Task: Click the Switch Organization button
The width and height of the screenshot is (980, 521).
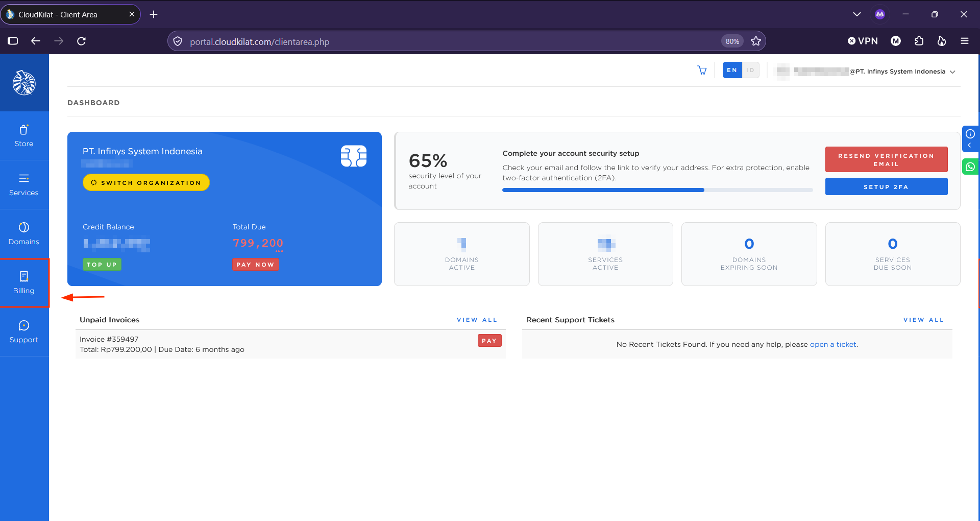Action: [146, 183]
